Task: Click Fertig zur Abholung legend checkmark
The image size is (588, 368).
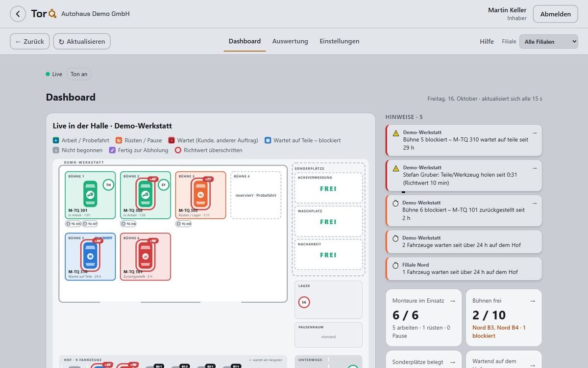Action: click(112, 150)
